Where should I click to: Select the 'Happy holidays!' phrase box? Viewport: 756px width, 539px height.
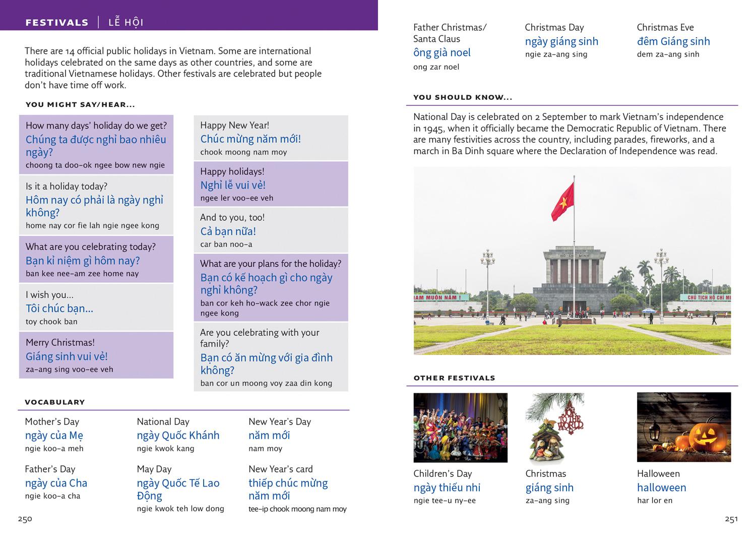(x=271, y=184)
